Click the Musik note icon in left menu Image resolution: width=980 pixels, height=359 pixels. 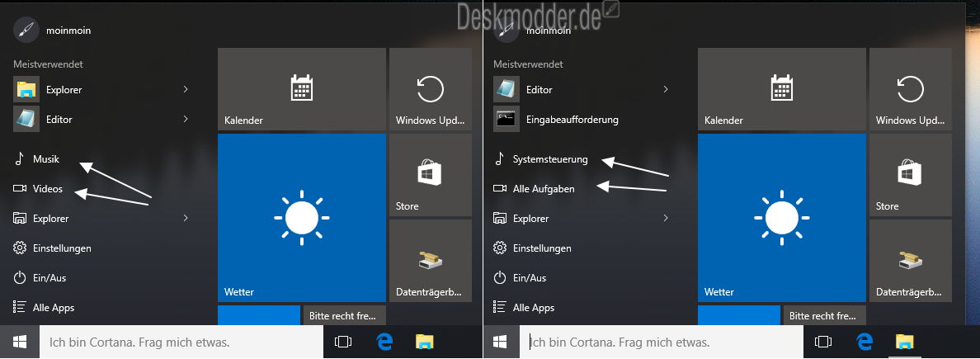tap(19, 158)
